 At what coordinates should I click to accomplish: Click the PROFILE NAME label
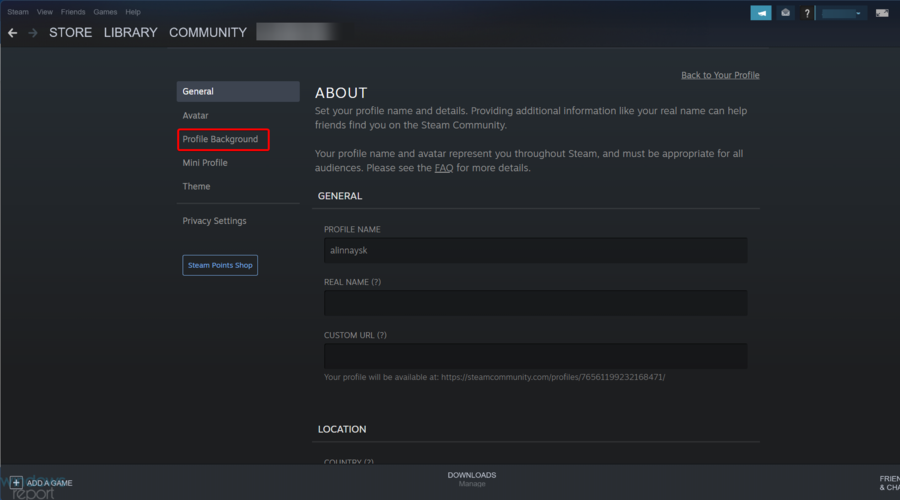352,229
